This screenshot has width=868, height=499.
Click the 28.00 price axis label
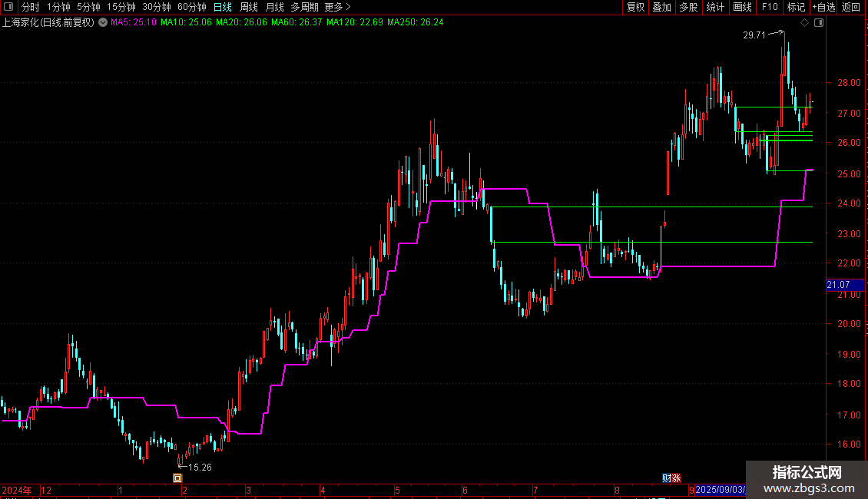(x=849, y=83)
